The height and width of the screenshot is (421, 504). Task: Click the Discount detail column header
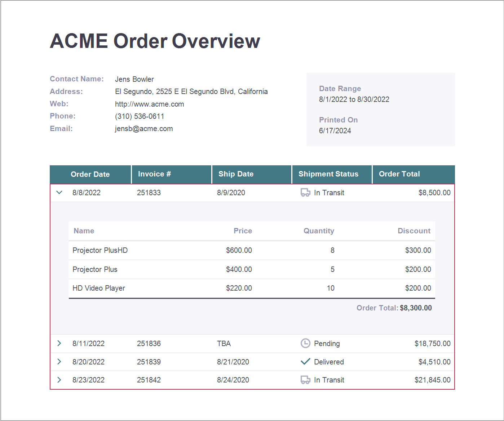click(x=414, y=231)
